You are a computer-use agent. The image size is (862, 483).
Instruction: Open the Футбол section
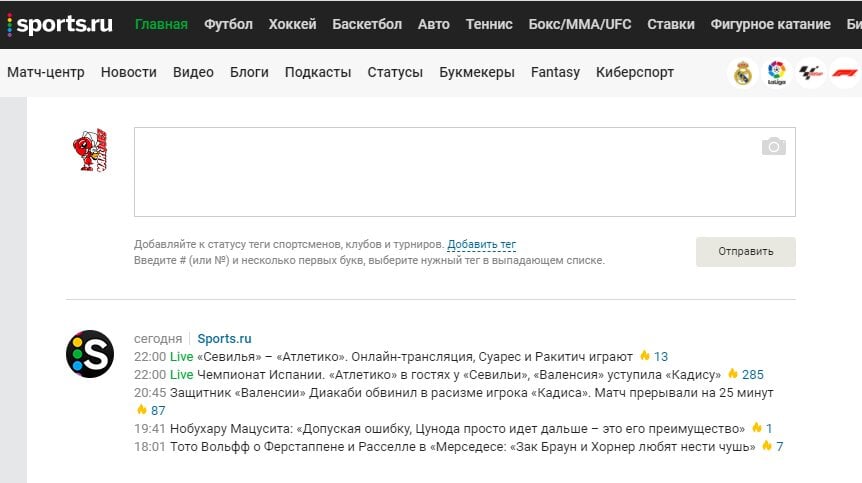(x=228, y=24)
